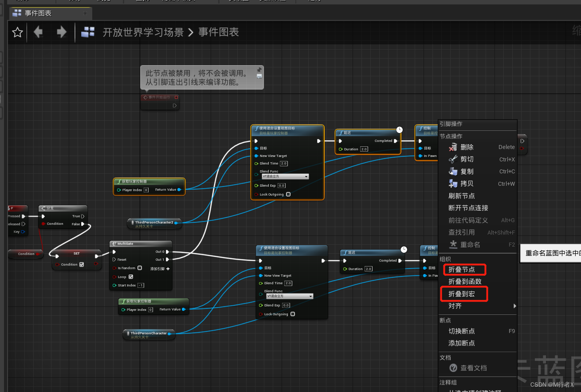Screen dimensions: 581x392
Task: Uncheck the Loop checkbox on MultiGate
Action: coord(131,277)
